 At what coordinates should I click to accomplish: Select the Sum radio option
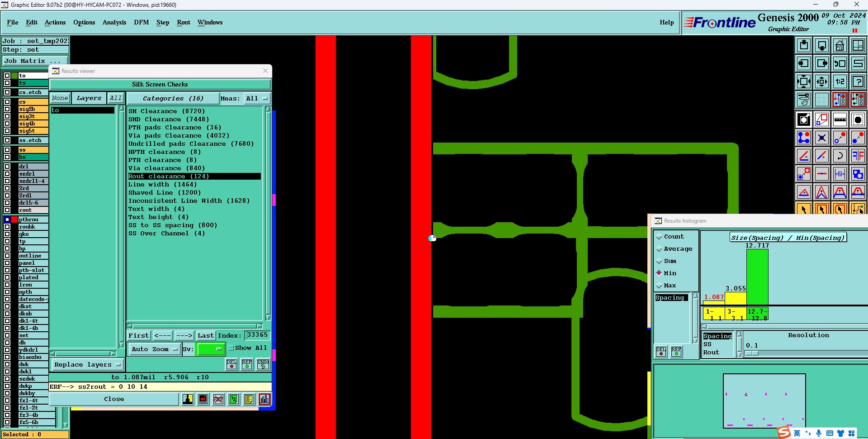tap(659, 261)
